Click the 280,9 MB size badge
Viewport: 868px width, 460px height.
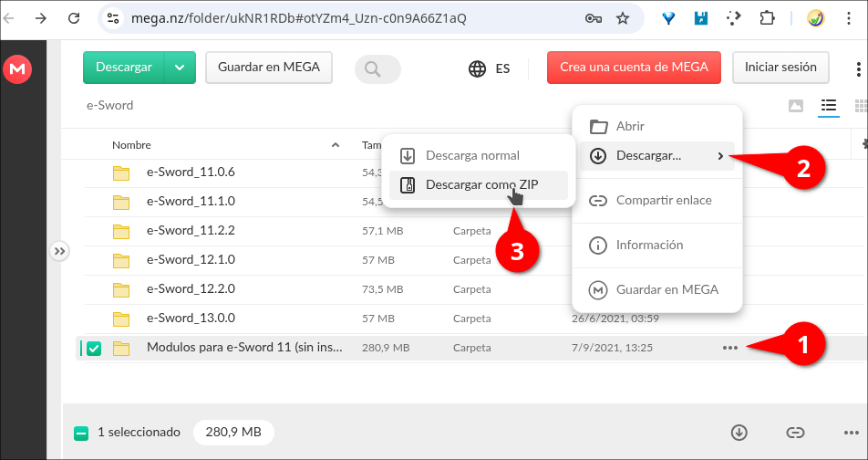point(233,433)
